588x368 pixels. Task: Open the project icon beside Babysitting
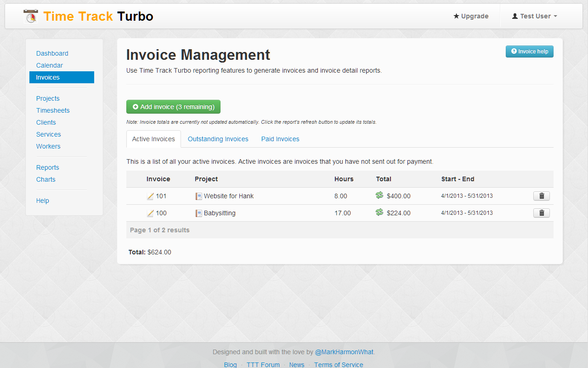[x=198, y=213]
